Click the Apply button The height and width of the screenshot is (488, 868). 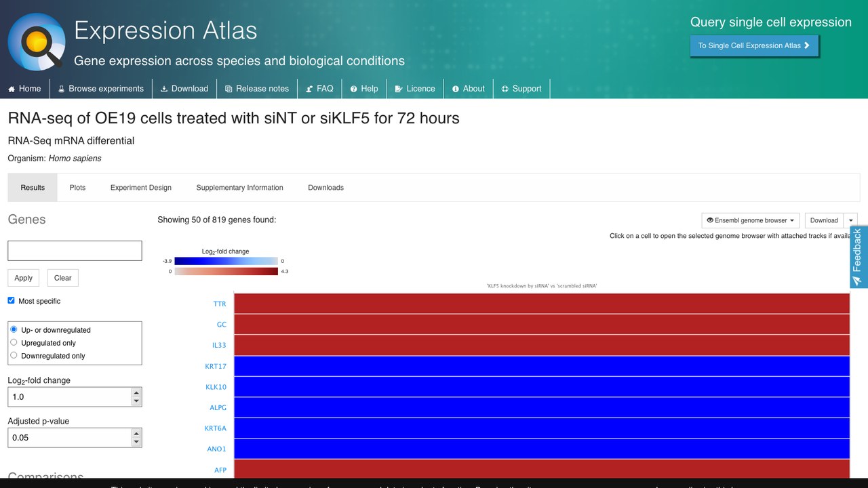23,278
